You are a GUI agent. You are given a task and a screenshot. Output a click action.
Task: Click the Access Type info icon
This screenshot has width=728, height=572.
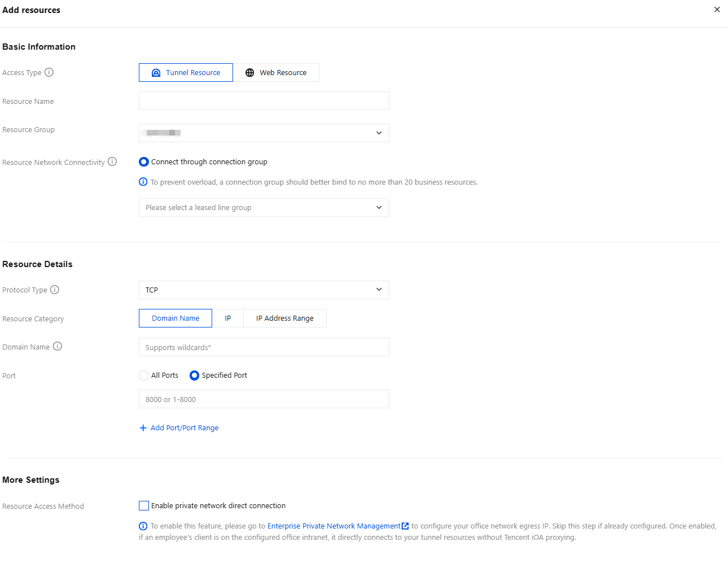49,72
